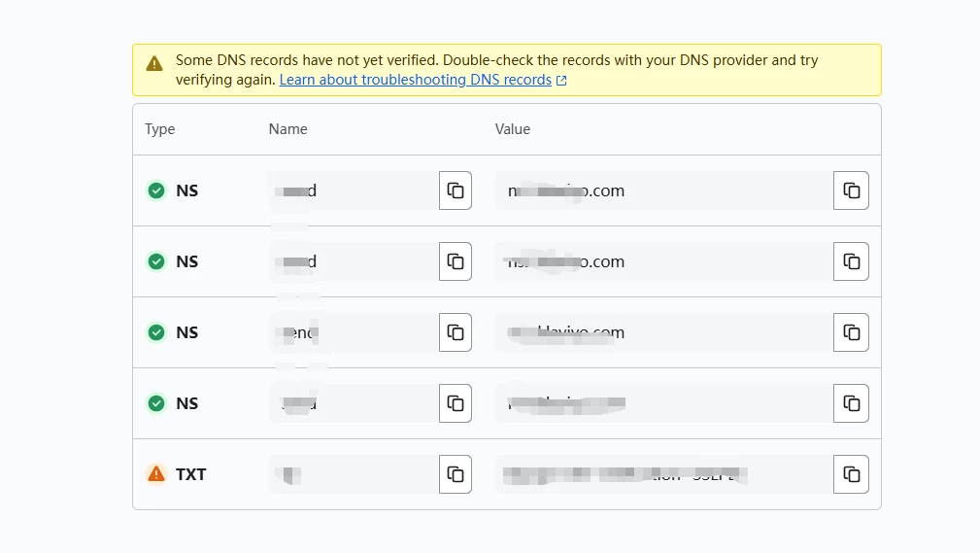Copy the second NS record value
Viewport: 980px width, 553px height.
point(851,261)
